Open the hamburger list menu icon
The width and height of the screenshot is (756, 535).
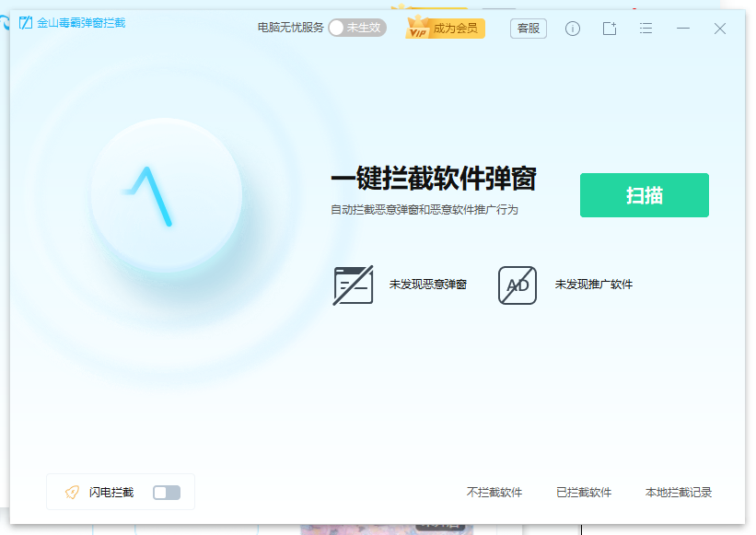tap(646, 29)
